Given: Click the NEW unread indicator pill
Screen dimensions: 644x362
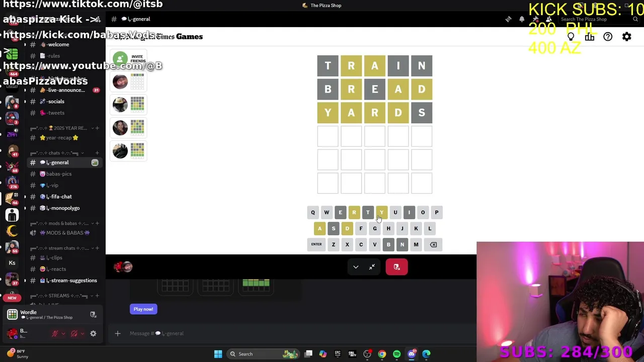Looking at the screenshot, I should tap(12, 298).
